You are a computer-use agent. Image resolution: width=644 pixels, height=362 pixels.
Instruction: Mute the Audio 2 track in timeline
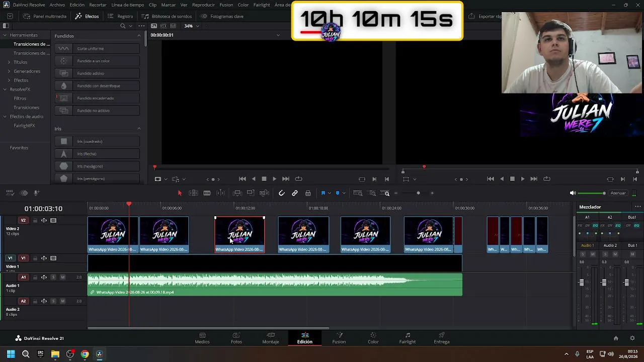tap(62, 301)
